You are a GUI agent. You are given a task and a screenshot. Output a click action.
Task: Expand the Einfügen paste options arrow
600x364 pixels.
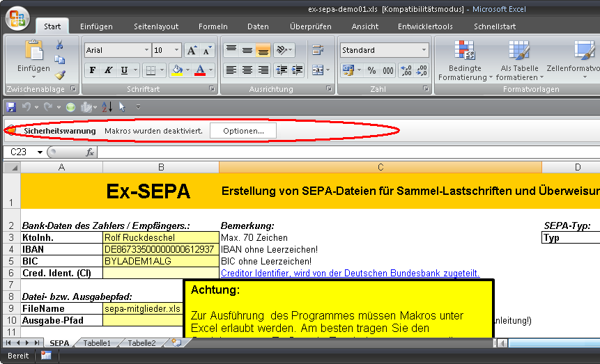(33, 77)
